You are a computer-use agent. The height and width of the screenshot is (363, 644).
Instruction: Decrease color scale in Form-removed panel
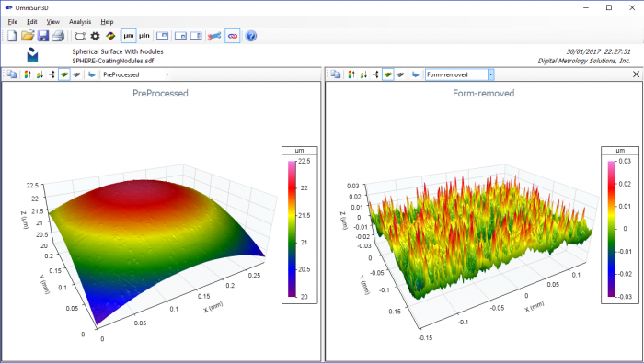click(x=363, y=74)
